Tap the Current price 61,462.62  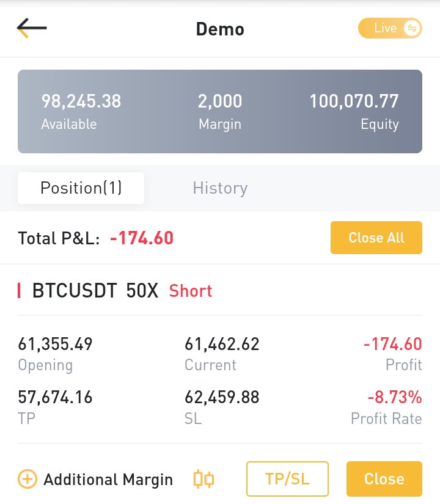pos(222,344)
